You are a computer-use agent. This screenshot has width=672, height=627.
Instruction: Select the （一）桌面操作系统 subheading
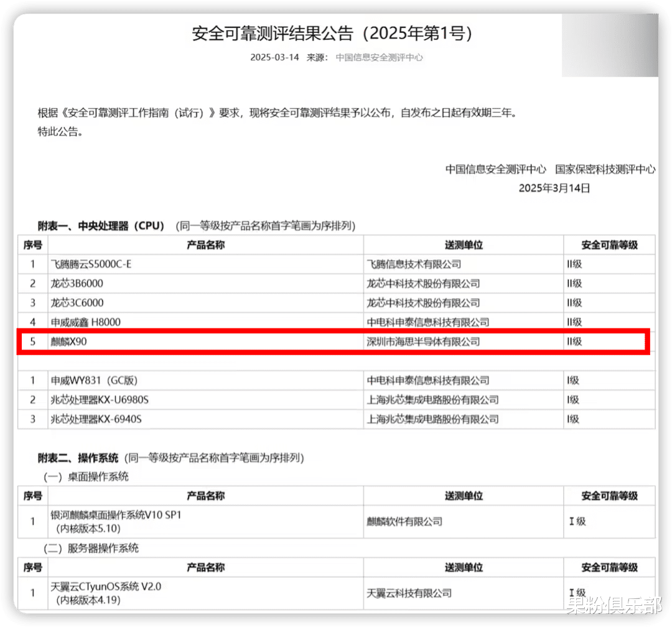pos(86,476)
